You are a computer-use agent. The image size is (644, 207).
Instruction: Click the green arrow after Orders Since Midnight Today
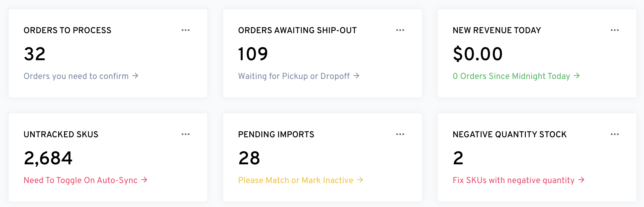tap(577, 76)
